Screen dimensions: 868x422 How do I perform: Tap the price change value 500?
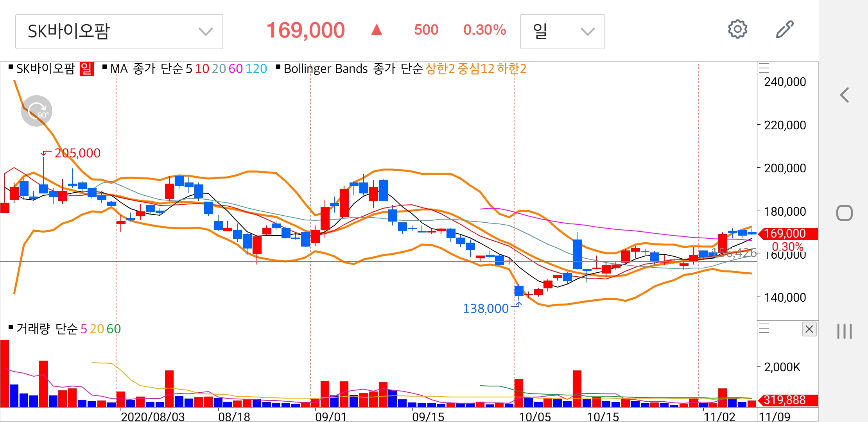point(426,30)
